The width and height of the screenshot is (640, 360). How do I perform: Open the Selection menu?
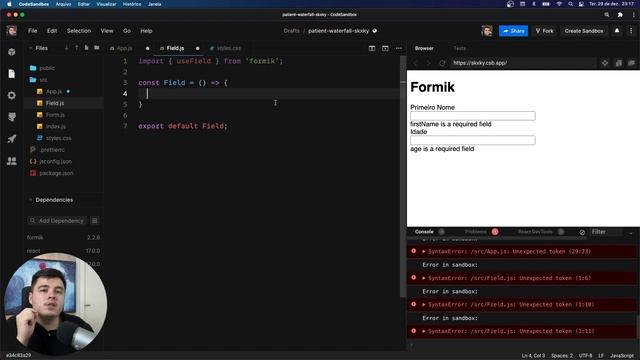click(79, 31)
